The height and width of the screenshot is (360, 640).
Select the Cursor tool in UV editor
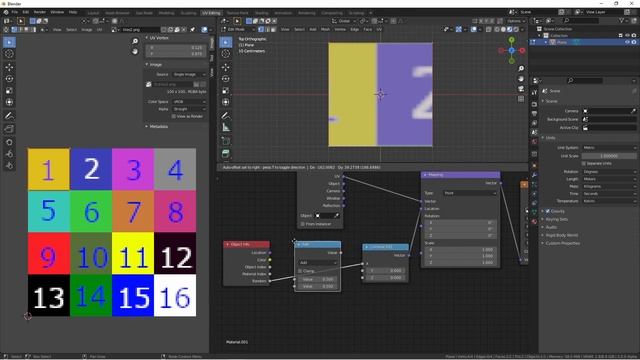point(9,54)
